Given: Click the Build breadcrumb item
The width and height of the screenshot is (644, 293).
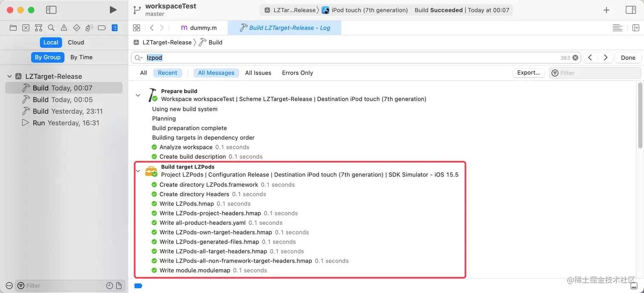Looking at the screenshot, I should 211,42.
